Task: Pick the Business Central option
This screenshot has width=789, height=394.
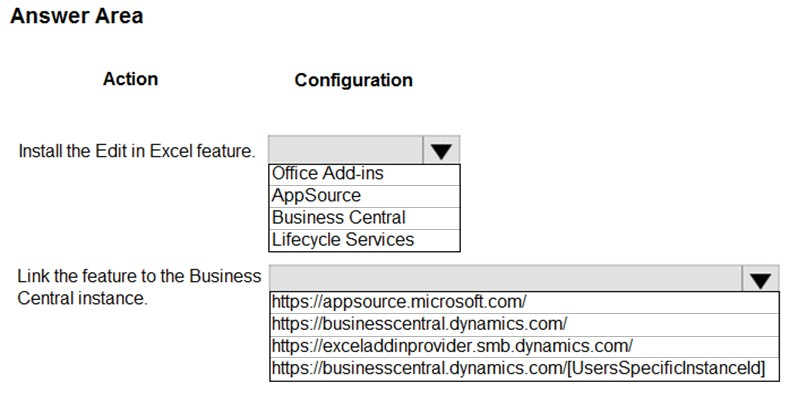Action: tap(364, 218)
